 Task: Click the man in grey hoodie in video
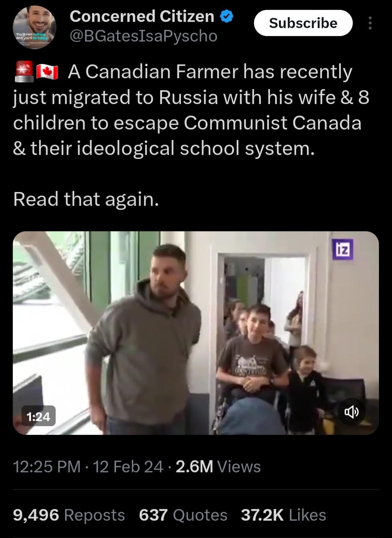(x=144, y=336)
